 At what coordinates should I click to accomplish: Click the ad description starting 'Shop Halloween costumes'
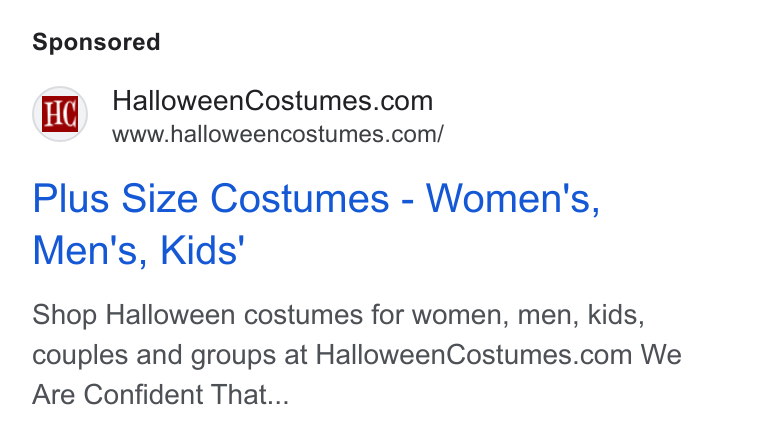coord(357,355)
